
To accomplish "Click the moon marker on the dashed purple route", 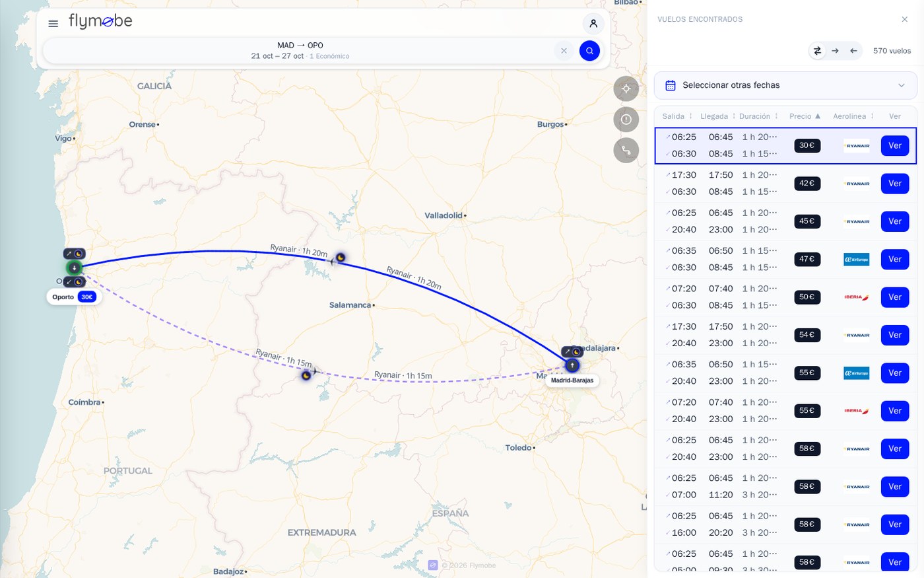I will click(306, 376).
